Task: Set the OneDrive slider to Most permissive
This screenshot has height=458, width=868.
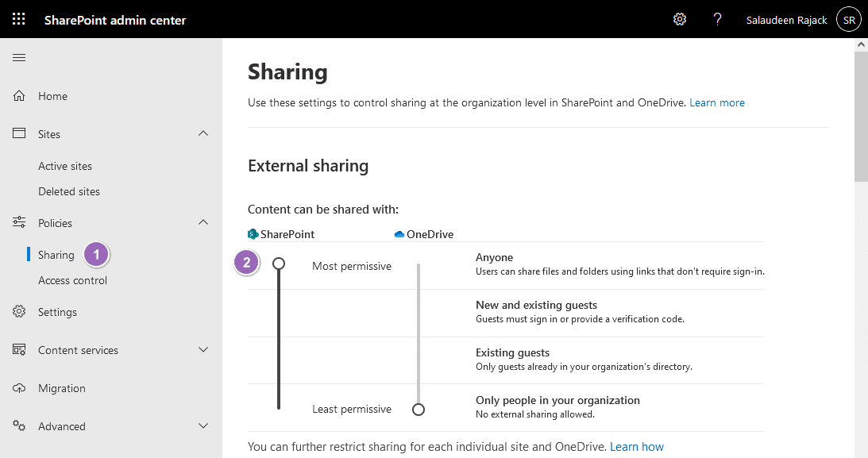Action: click(419, 262)
